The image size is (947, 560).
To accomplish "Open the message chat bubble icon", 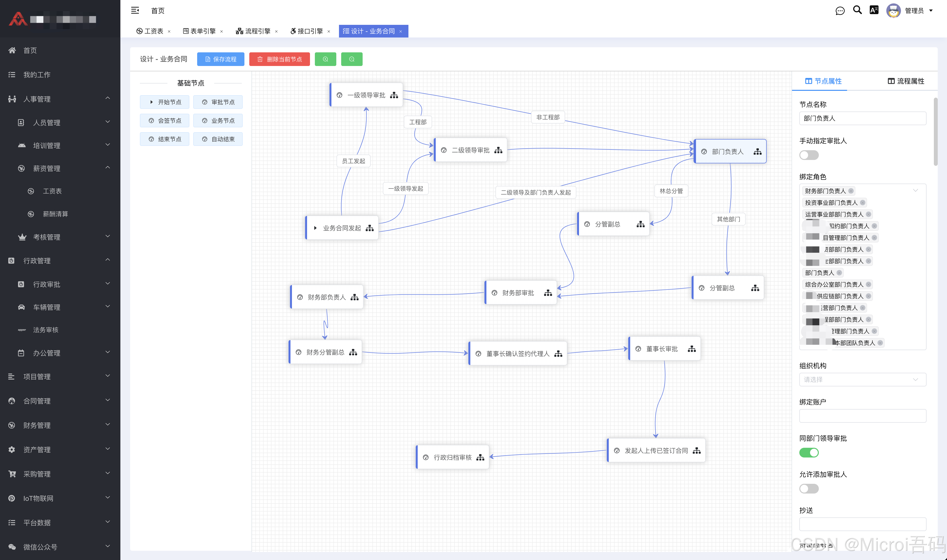I will tap(840, 11).
